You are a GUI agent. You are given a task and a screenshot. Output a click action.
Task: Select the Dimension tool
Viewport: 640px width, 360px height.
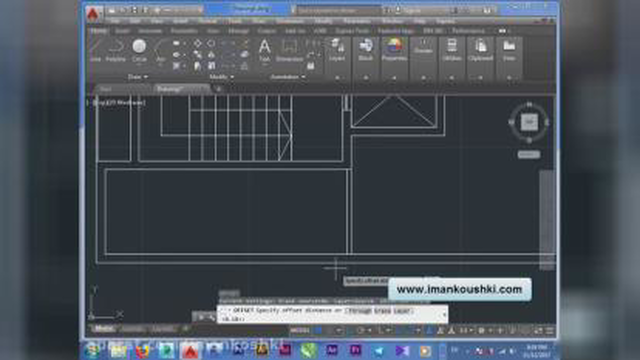(x=289, y=50)
